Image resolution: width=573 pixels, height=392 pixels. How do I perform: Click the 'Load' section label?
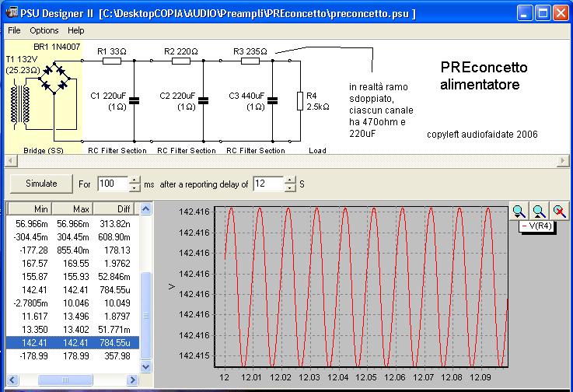317,150
